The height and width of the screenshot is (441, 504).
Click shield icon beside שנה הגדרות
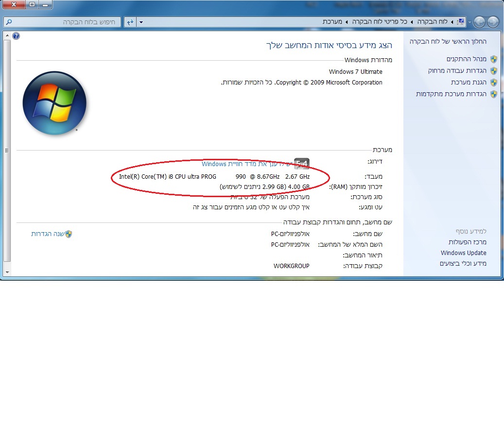pyautogui.click(x=69, y=234)
